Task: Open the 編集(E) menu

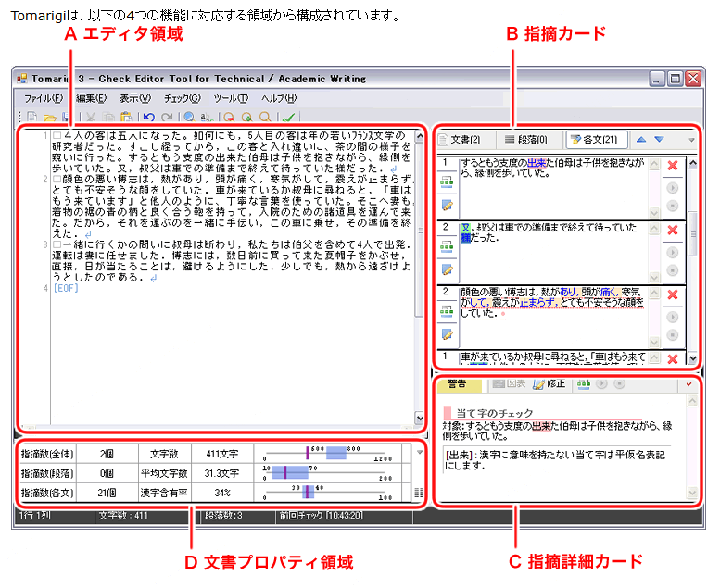Action: [x=91, y=98]
